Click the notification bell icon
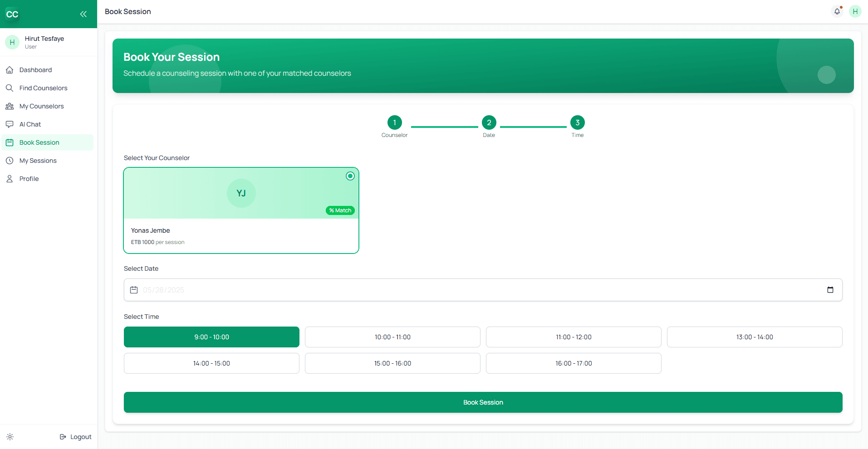 click(x=837, y=11)
